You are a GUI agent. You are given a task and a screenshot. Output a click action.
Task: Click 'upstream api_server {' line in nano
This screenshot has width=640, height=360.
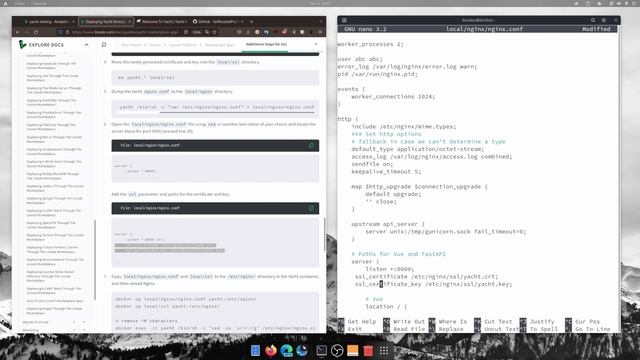388,224
